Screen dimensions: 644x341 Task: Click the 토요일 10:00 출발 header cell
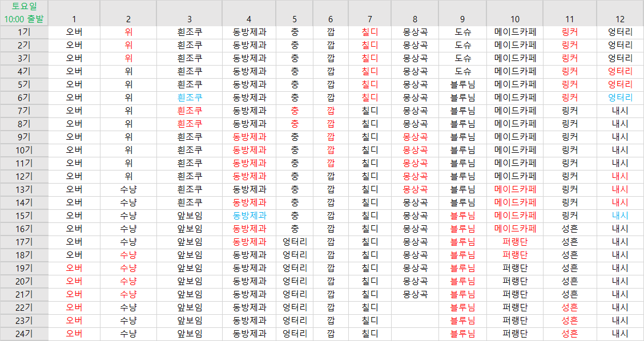pyautogui.click(x=24, y=13)
